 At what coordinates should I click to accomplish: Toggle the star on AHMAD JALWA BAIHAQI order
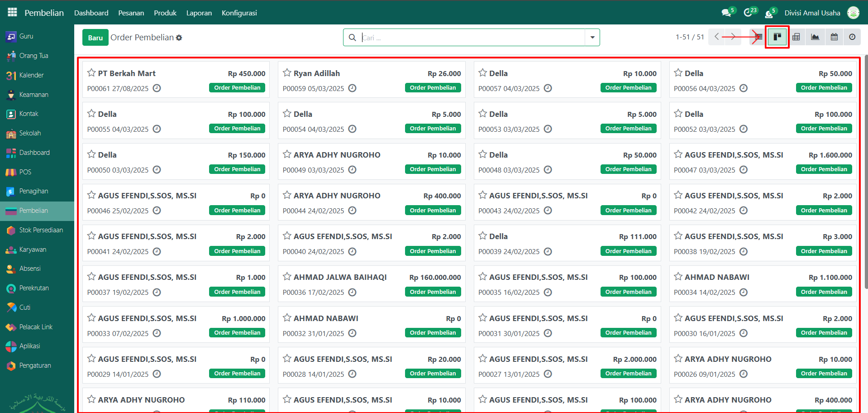(x=287, y=277)
